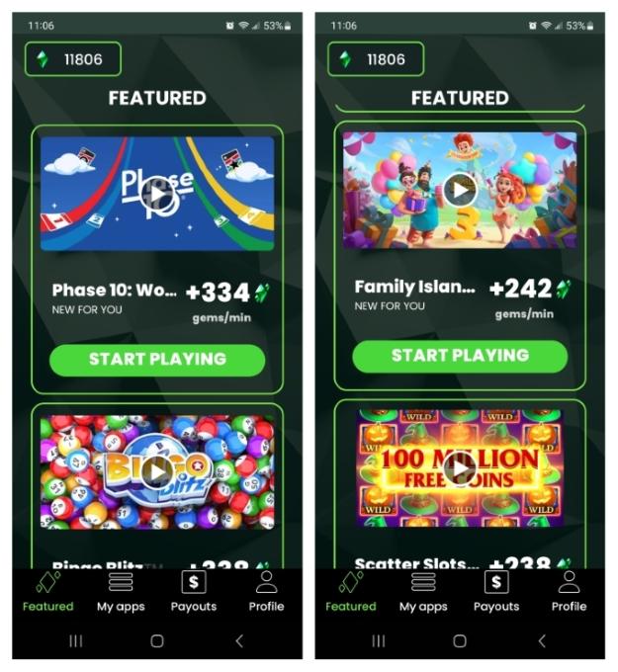Open the 11806 gems balance on right screen

pyautogui.click(x=376, y=59)
